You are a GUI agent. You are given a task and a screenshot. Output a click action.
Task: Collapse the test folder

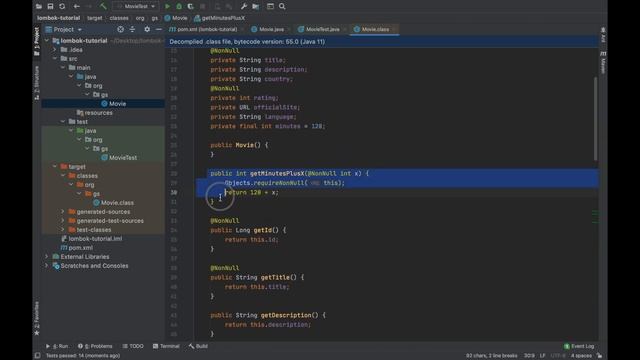click(63, 122)
